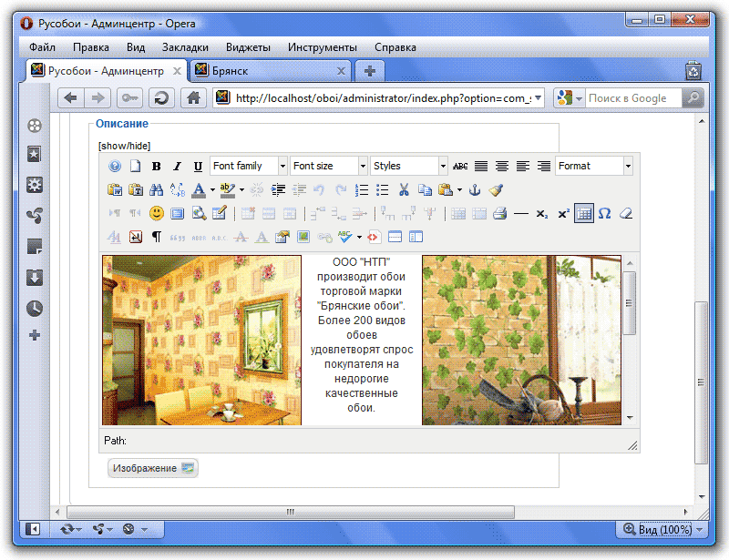This screenshot has height=560, width=729.
Task: Toggle the highlighted table guidelines button
Action: pos(584,214)
